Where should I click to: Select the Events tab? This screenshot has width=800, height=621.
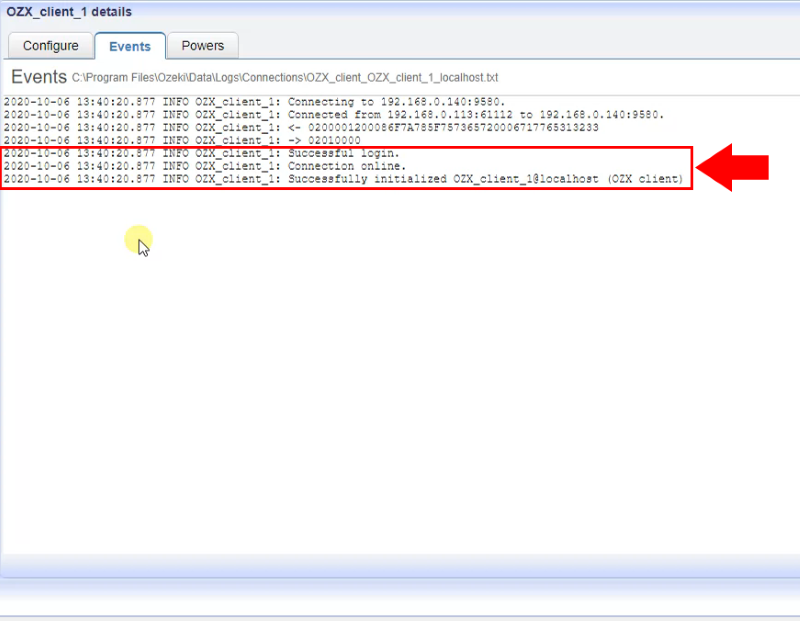130,46
